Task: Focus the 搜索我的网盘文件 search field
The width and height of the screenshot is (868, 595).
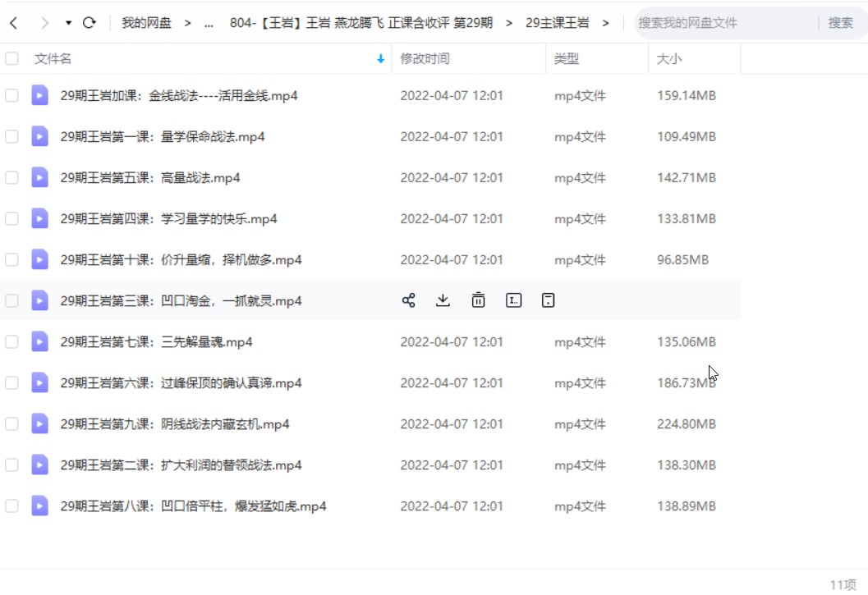Action: coord(725,23)
